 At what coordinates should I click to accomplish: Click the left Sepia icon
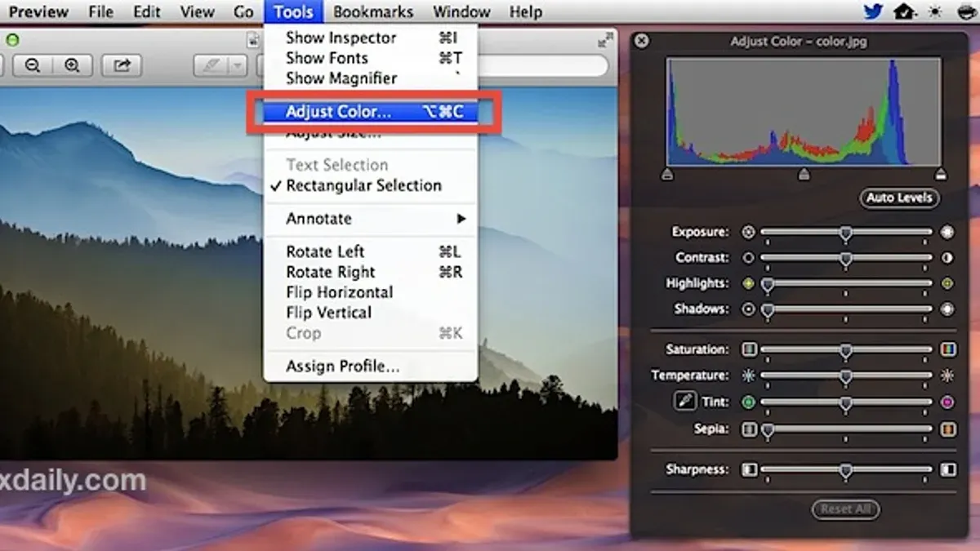pyautogui.click(x=749, y=429)
